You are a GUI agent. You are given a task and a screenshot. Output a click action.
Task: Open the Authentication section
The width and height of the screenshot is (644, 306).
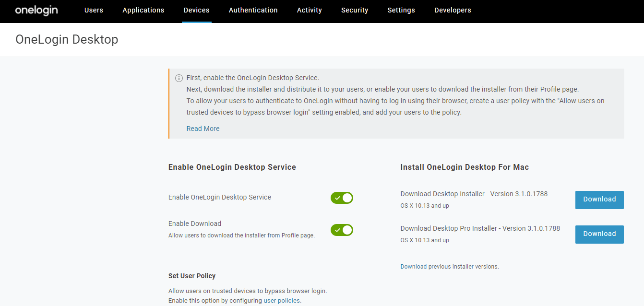tap(253, 10)
